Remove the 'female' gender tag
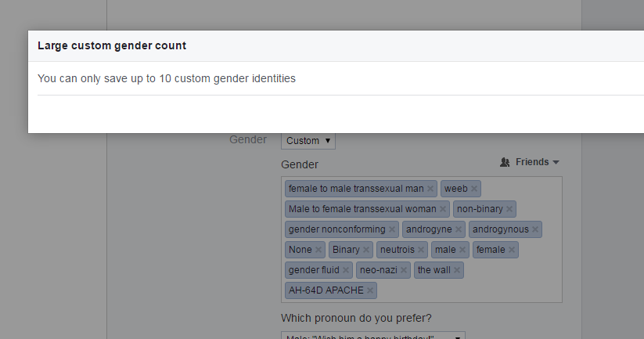Viewport: 644px width, 339px height. pos(511,250)
